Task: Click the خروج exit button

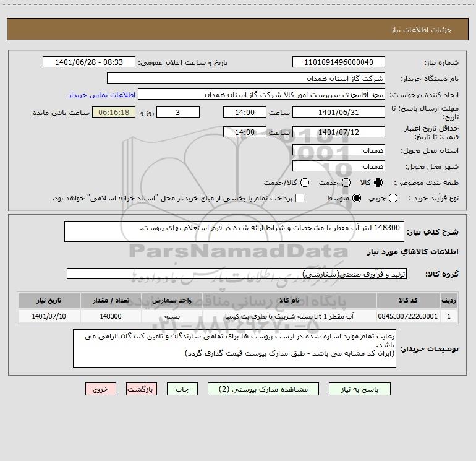Action: pos(101,389)
